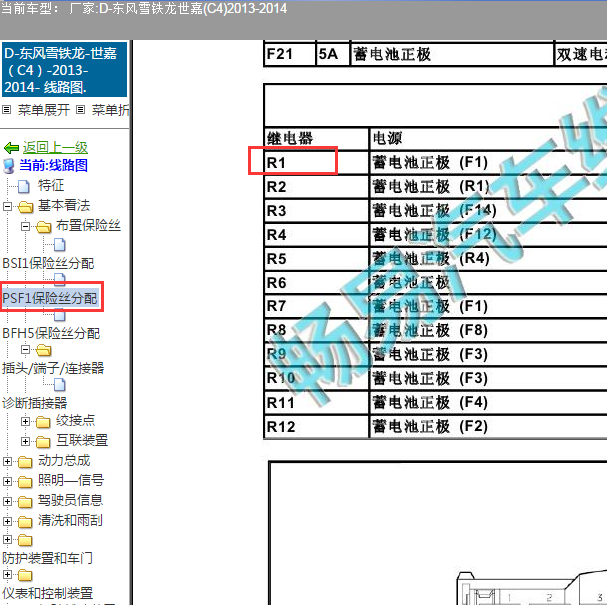The image size is (607, 605).
Task: Select 插头/端子/连接器 tree label
Action: click(53, 368)
